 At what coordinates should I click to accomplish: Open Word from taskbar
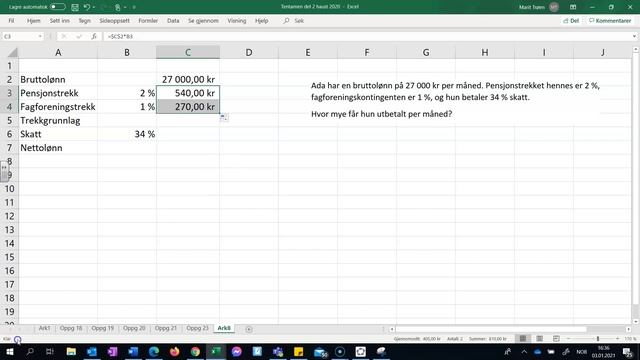pos(133,351)
